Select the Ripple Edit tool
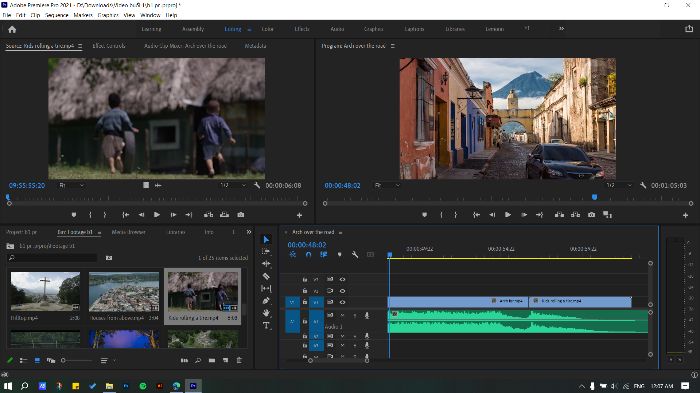Image resolution: width=700 pixels, height=393 pixels. pyautogui.click(x=266, y=264)
